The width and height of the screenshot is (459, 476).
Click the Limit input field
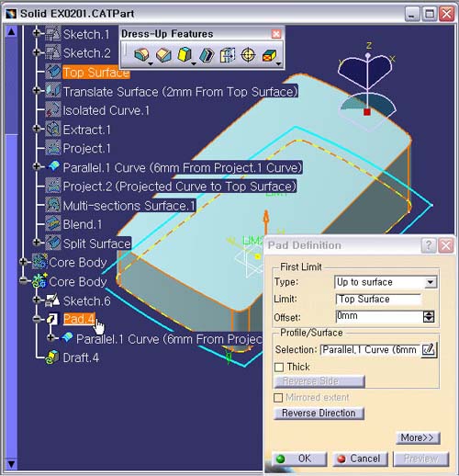coord(378,299)
